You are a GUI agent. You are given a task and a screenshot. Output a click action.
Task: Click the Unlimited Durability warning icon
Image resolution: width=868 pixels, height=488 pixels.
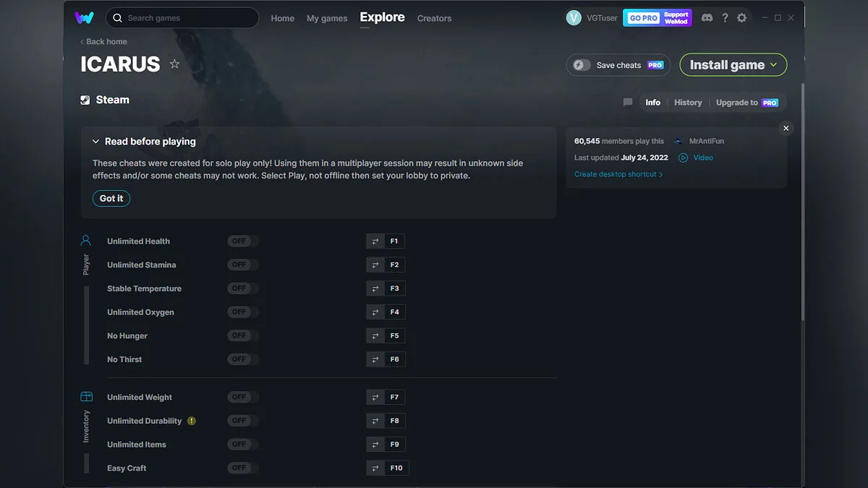point(191,421)
